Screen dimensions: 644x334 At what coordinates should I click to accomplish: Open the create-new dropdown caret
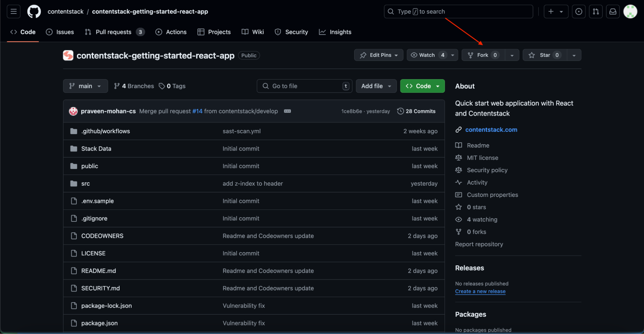point(561,12)
